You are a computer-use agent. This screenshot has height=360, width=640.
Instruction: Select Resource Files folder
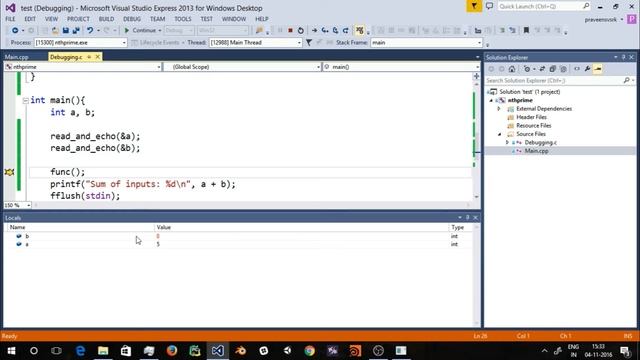(533, 126)
